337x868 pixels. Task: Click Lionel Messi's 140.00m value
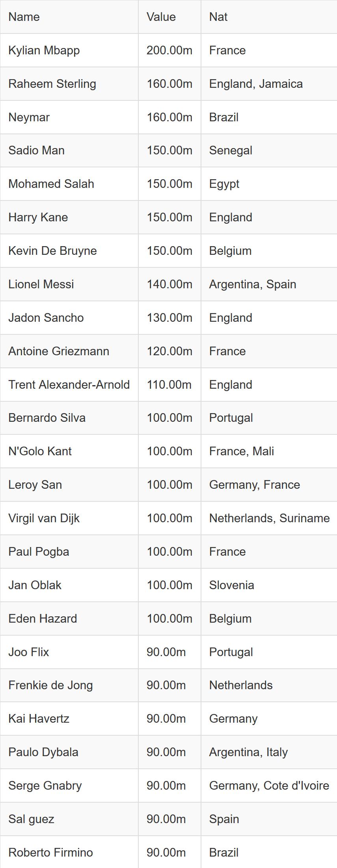(x=169, y=284)
